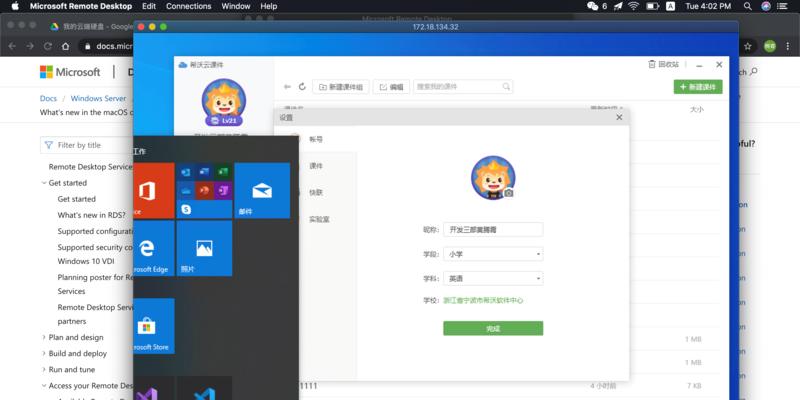Click the WeChat icon in macOS menu bar
Image resolution: width=800 pixels, height=400 pixels.
point(592,6)
